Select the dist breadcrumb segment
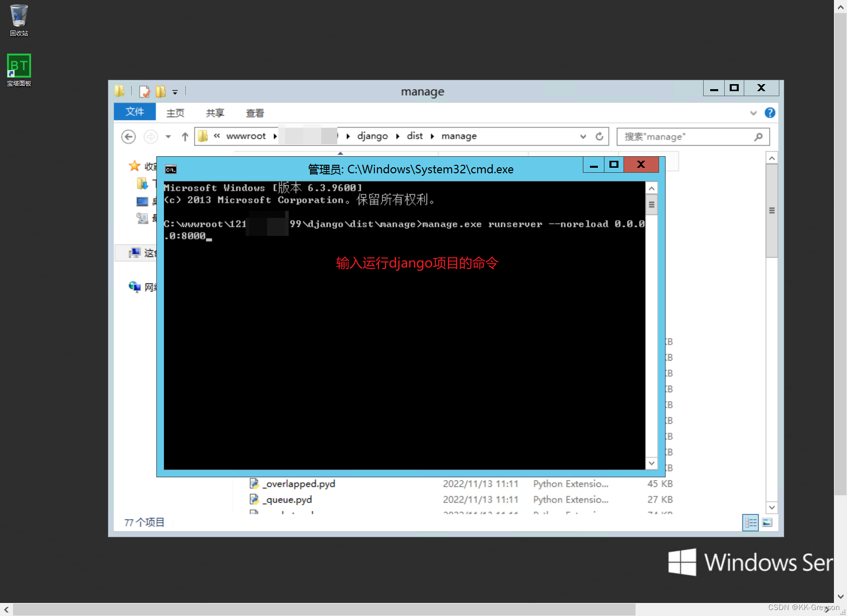 tap(415, 136)
